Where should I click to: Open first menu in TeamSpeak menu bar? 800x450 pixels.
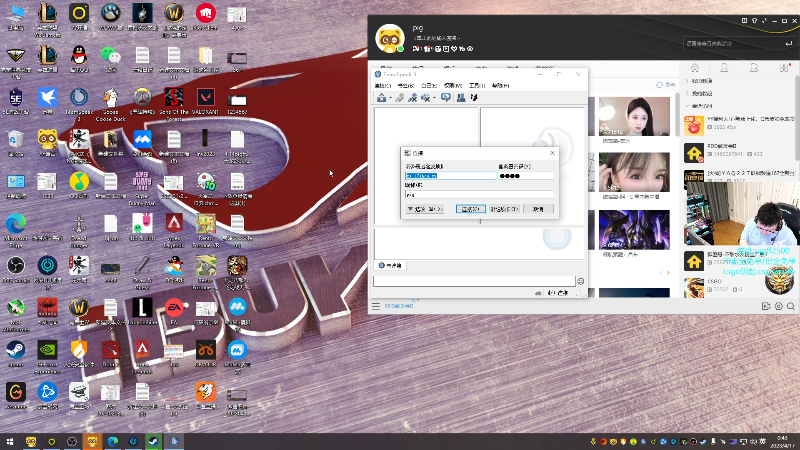(383, 85)
